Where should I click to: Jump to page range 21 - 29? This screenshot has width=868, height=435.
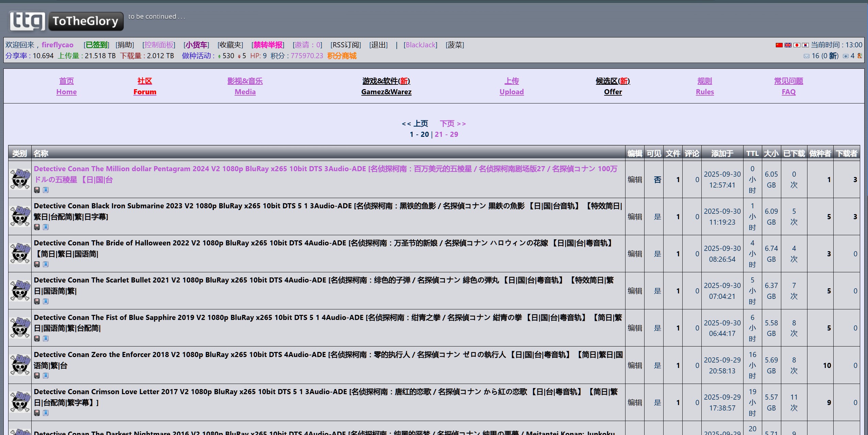point(446,134)
